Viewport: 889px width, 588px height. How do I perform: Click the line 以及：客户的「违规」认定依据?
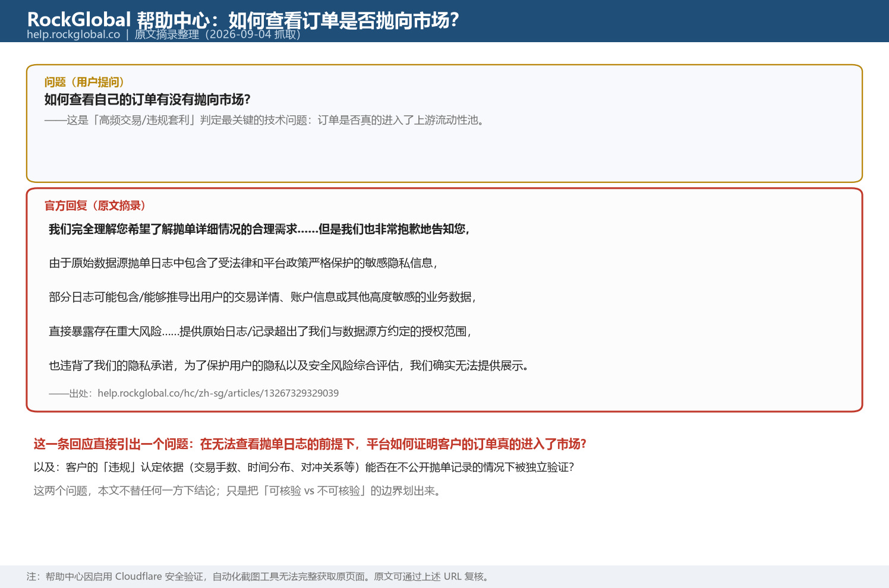304,467
